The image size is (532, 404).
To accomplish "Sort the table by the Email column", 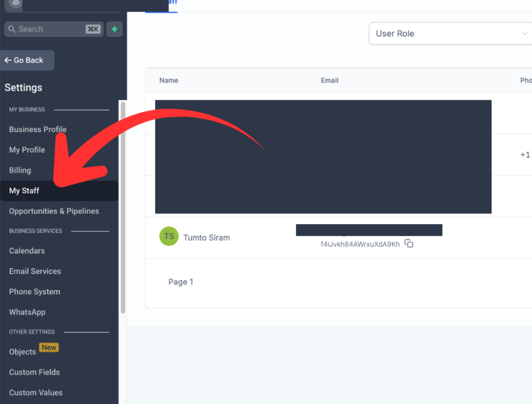I will (329, 81).
